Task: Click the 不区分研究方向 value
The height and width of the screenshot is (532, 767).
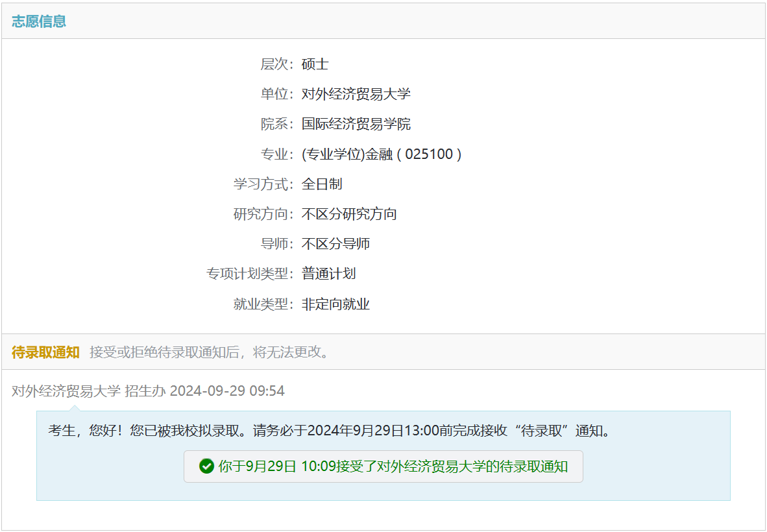Action: coord(349,214)
